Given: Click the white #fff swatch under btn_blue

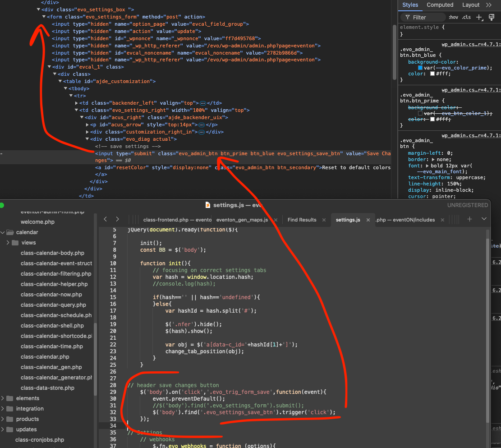Looking at the screenshot, I should pyautogui.click(x=432, y=74).
